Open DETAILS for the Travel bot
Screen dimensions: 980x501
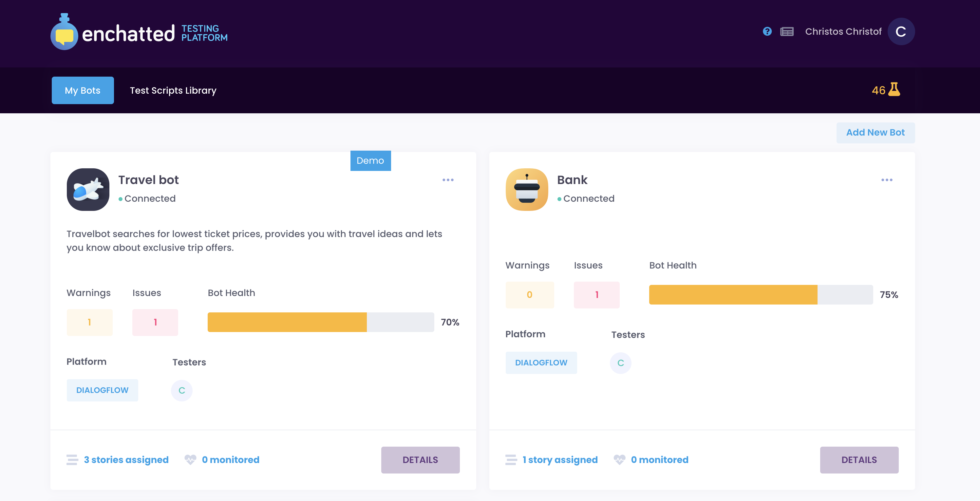tap(420, 459)
